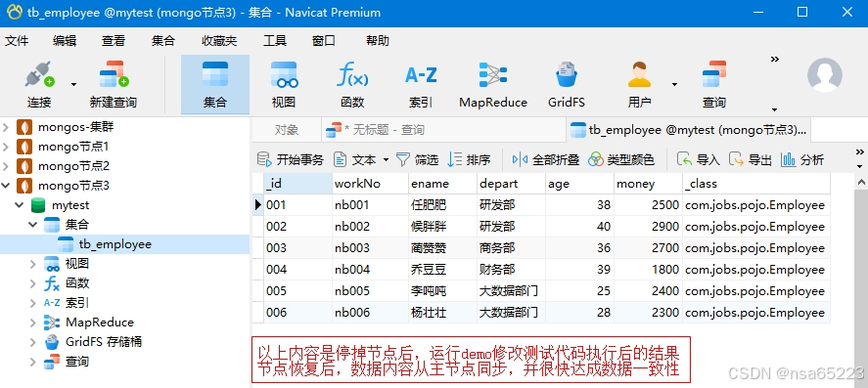
Task: Expand the 查询 tree node
Action: point(33,362)
